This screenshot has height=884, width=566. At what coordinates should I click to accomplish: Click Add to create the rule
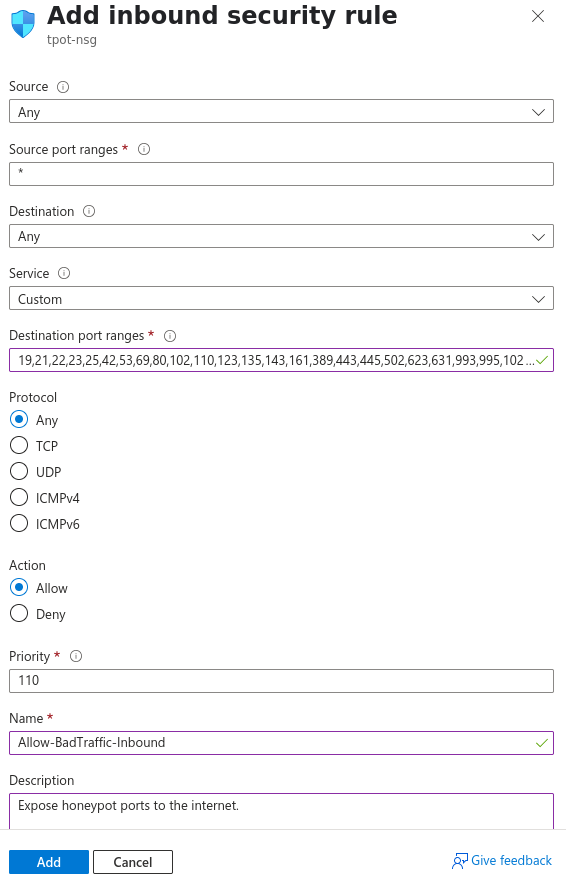click(49, 861)
